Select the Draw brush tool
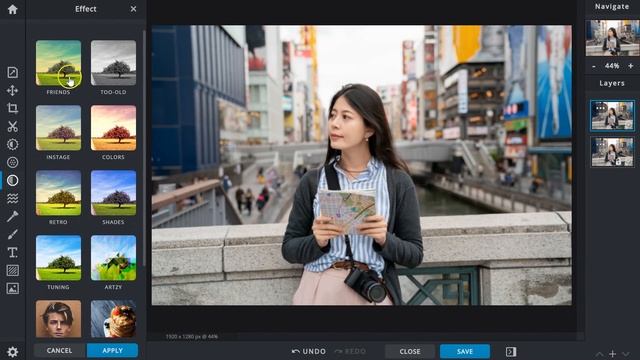Image resolution: width=640 pixels, height=360 pixels. [x=12, y=234]
